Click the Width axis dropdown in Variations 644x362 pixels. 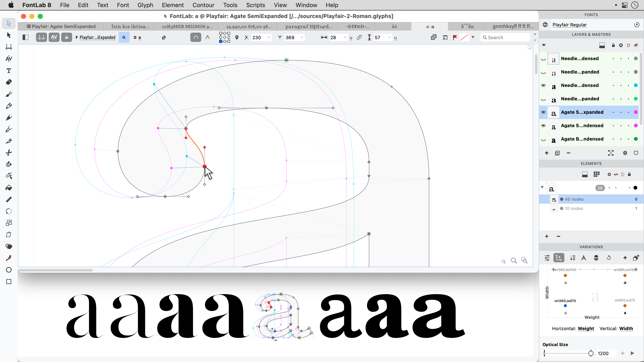(x=626, y=328)
